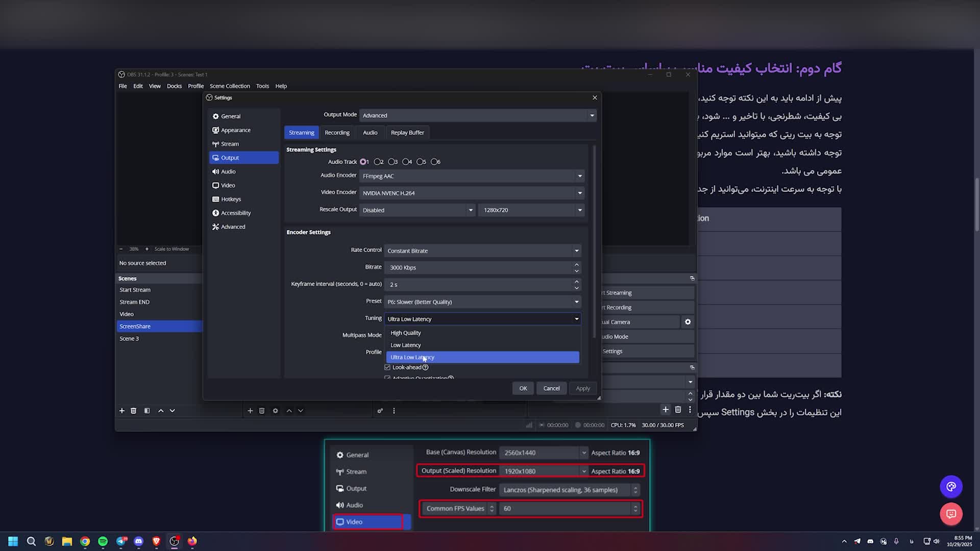Screen dimensions: 980x551
Task: Open source properties via the gear icon
Action: (275, 411)
